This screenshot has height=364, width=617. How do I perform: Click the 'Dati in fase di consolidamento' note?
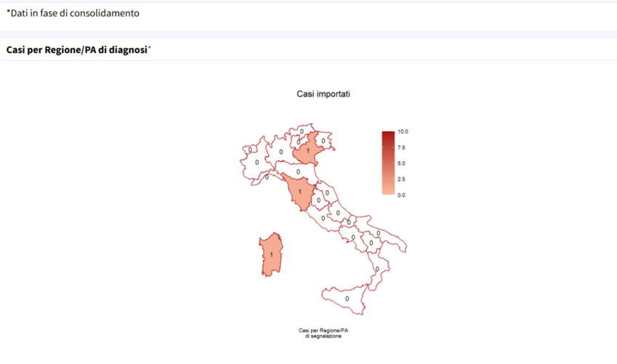pyautogui.click(x=73, y=13)
